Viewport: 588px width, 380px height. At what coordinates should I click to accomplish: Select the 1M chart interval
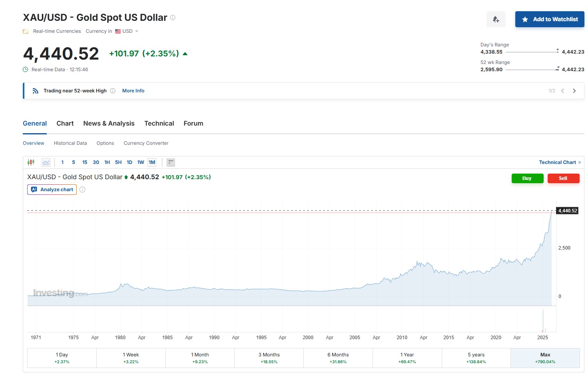152,162
